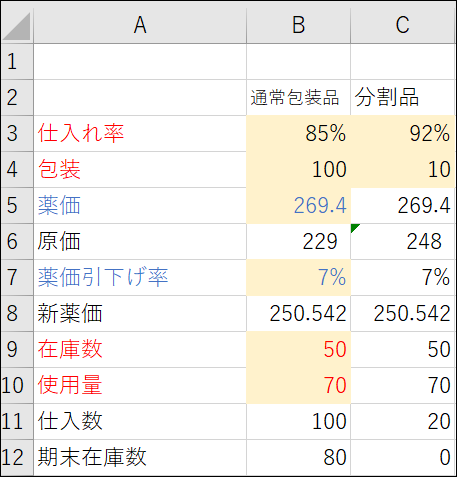Click 包装 value 10 in column C
Screen dimensions: 457x477
[x=403, y=170]
